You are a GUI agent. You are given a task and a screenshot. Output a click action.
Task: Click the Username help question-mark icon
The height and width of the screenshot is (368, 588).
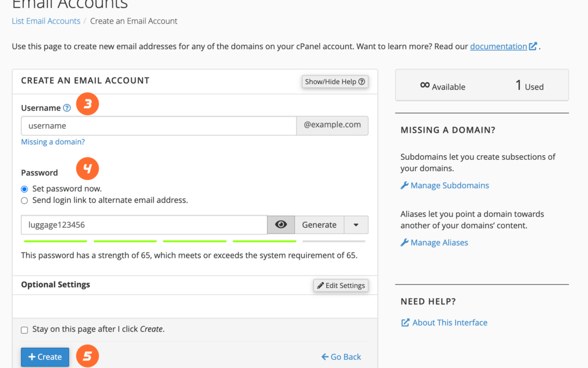tap(67, 108)
